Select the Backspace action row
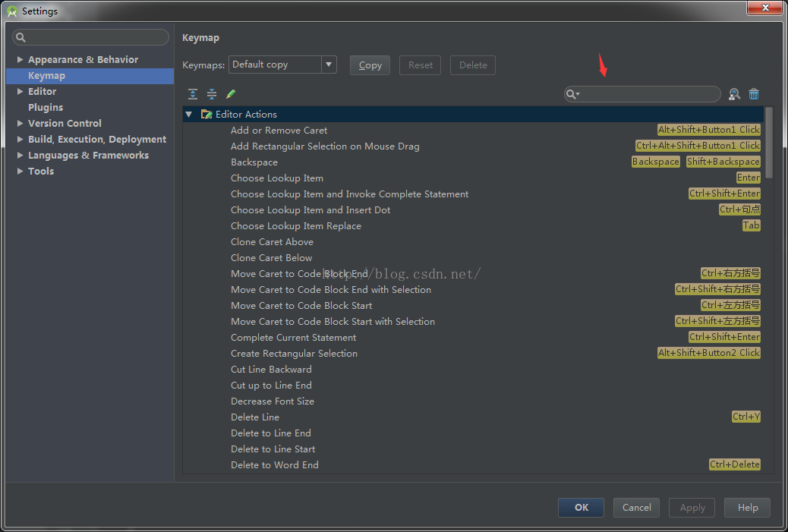Screen dimensions: 788x532 [x=473, y=162]
